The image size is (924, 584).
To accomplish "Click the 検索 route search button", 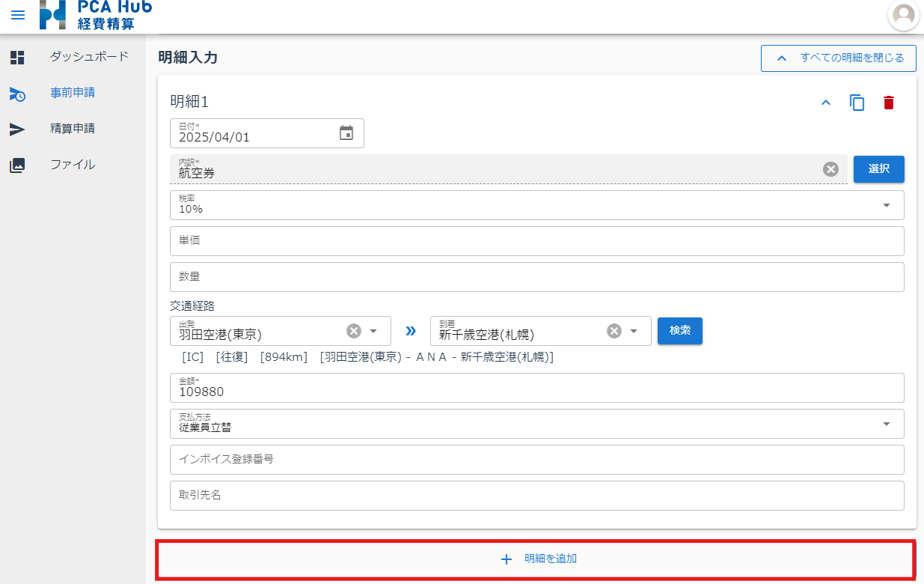I will point(679,331).
